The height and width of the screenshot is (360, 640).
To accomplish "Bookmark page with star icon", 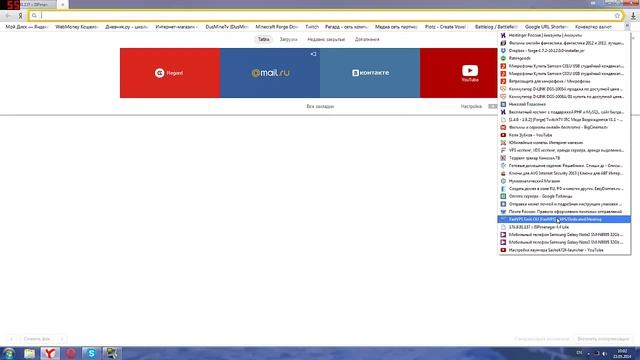I will point(617,16).
